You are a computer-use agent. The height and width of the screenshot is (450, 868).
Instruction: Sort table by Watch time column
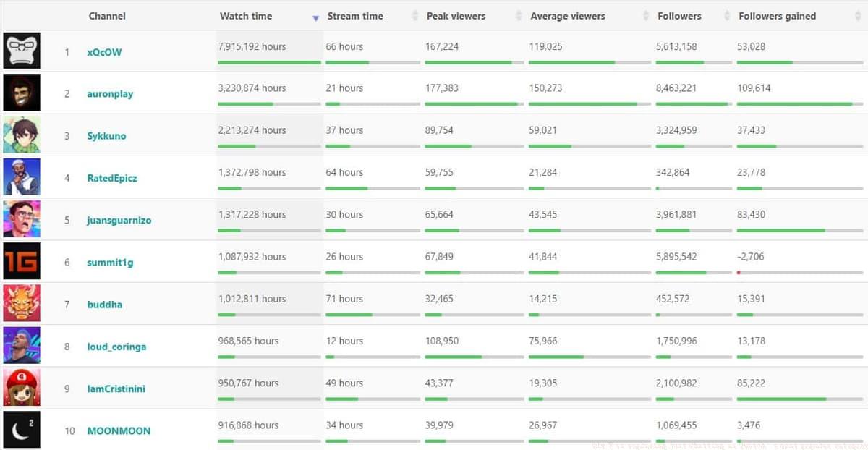point(246,16)
